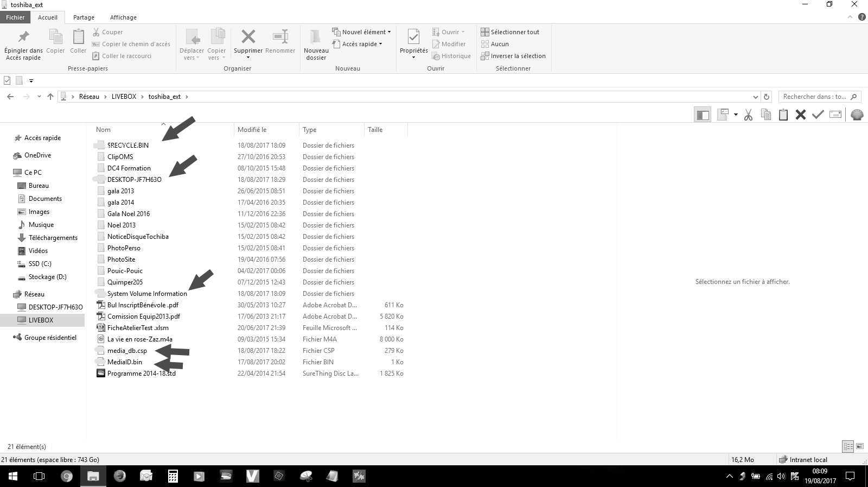This screenshot has width=868, height=487.
Task: Open the Nouvel élément dropdown
Action: 361,32
